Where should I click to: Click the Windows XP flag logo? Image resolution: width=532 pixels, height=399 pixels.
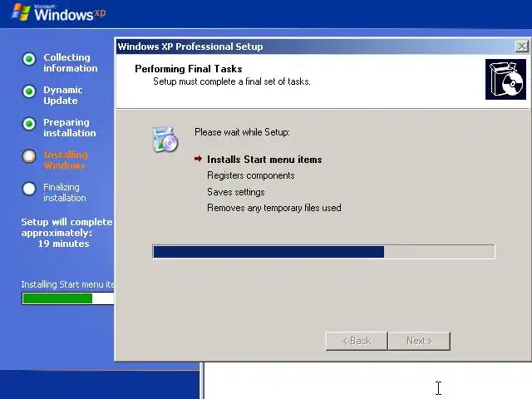click(20, 12)
